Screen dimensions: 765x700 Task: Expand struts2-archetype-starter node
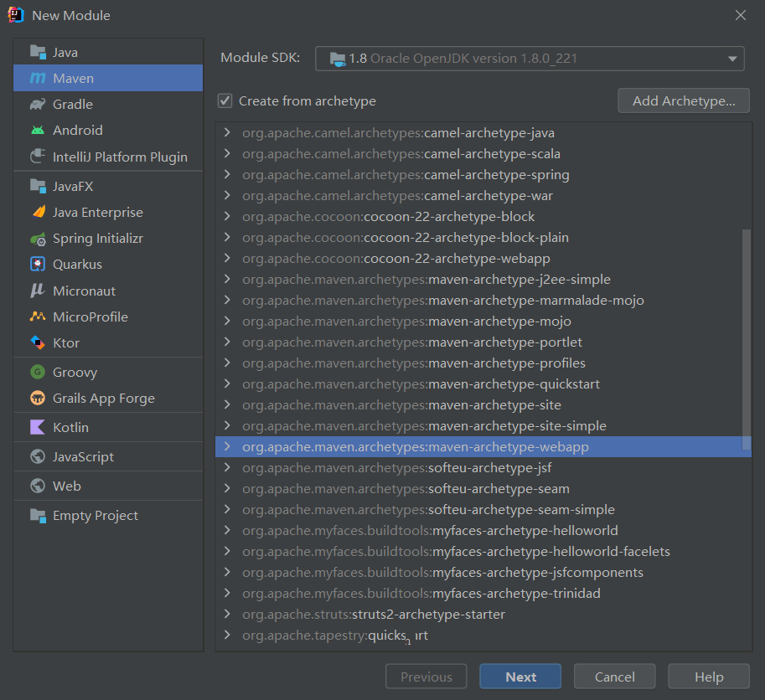point(227,615)
